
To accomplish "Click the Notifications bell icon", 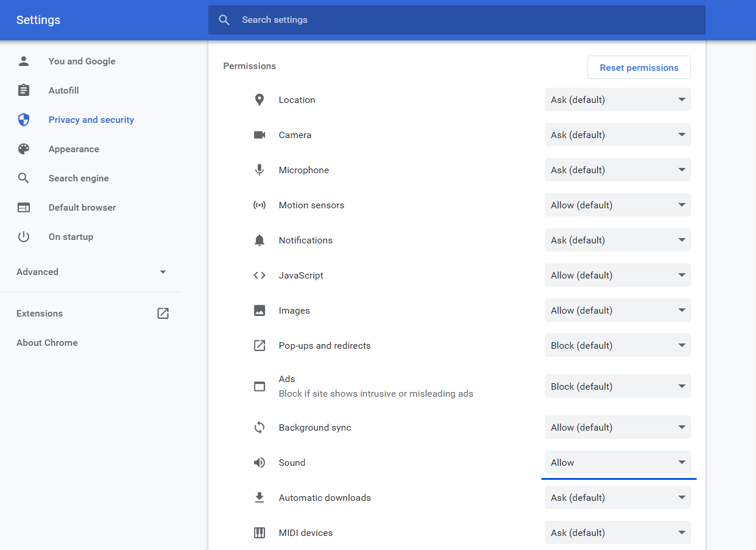I will [x=259, y=240].
